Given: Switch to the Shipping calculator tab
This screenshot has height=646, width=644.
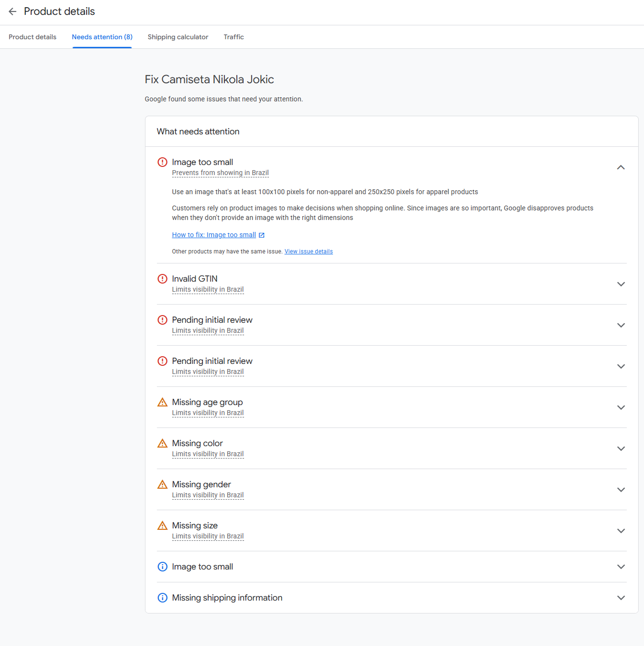Looking at the screenshot, I should point(178,37).
